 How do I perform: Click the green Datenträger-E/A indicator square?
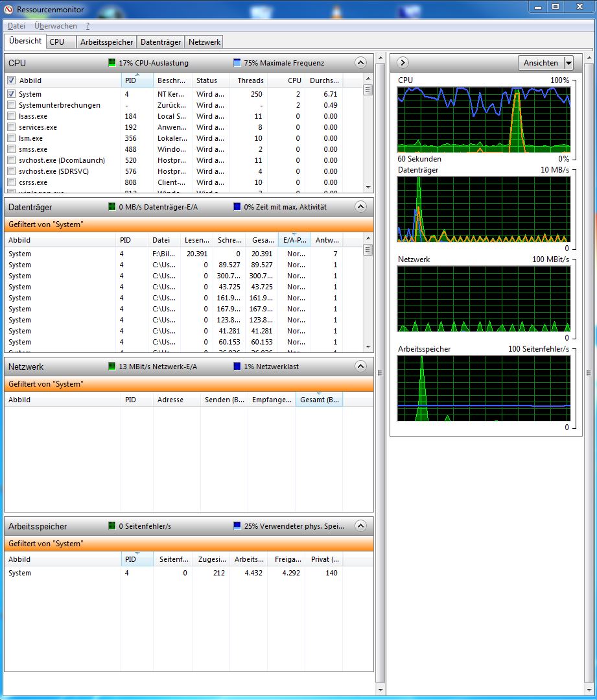(x=112, y=207)
